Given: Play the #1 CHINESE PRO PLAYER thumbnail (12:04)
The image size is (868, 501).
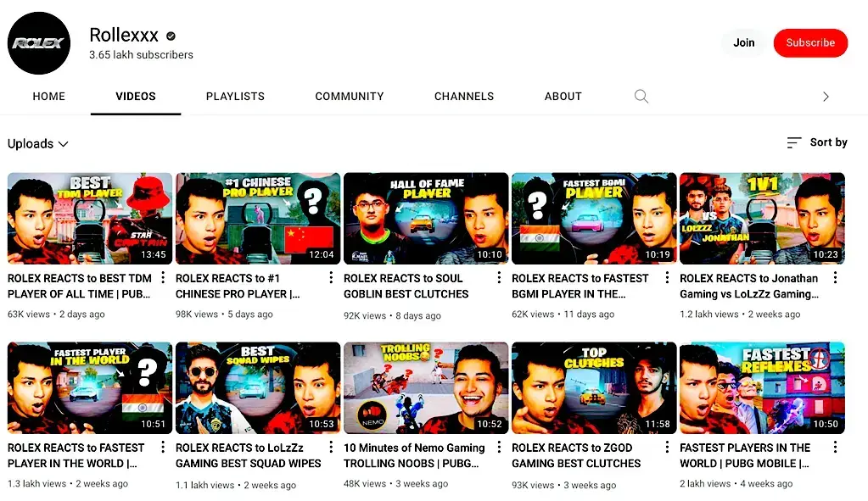Looking at the screenshot, I should coord(258,219).
